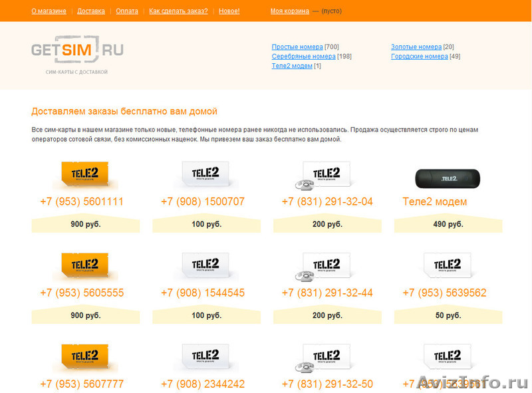
Task: Click the count '[700]' beside Простые номера
Action: tap(331, 47)
